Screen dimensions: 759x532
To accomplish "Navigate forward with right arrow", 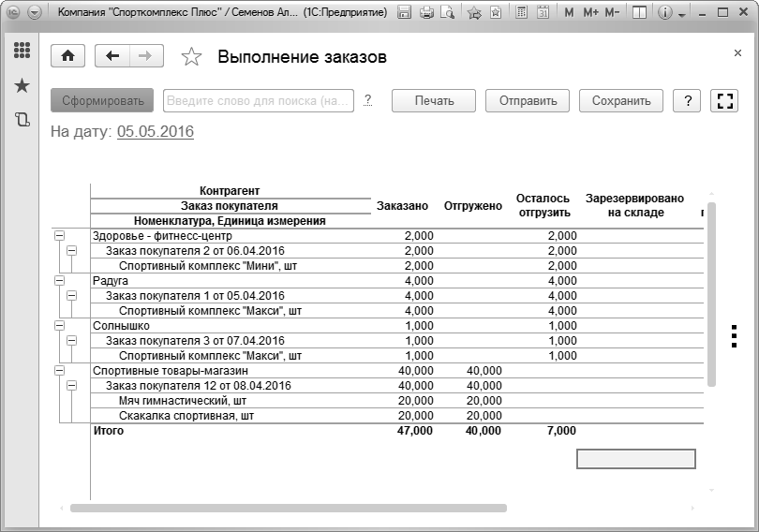I will click(146, 56).
